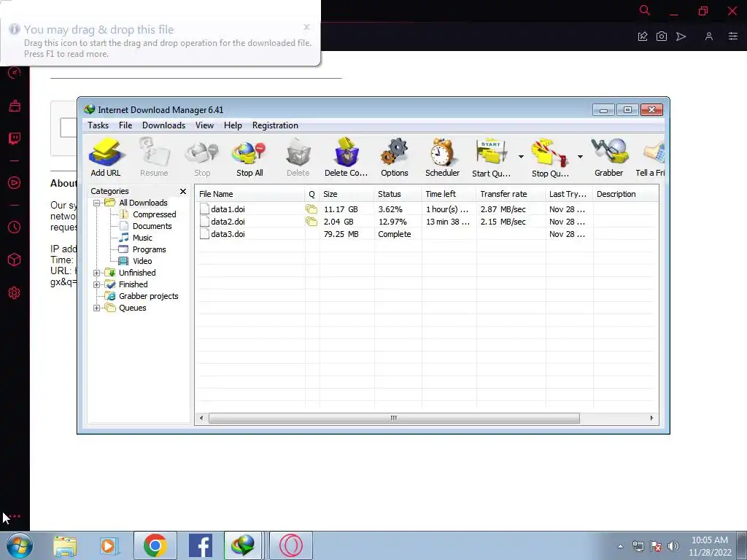Close the Categories panel
This screenshot has height=560, width=747.
pyautogui.click(x=183, y=192)
